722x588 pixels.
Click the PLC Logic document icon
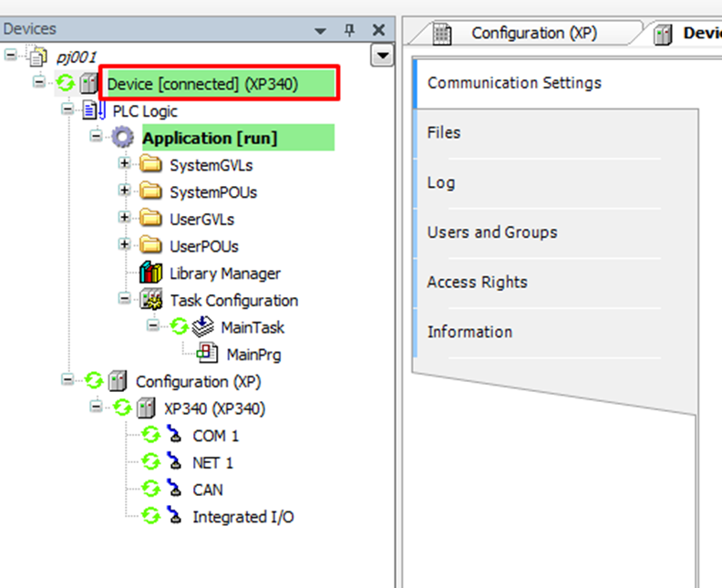(x=95, y=111)
